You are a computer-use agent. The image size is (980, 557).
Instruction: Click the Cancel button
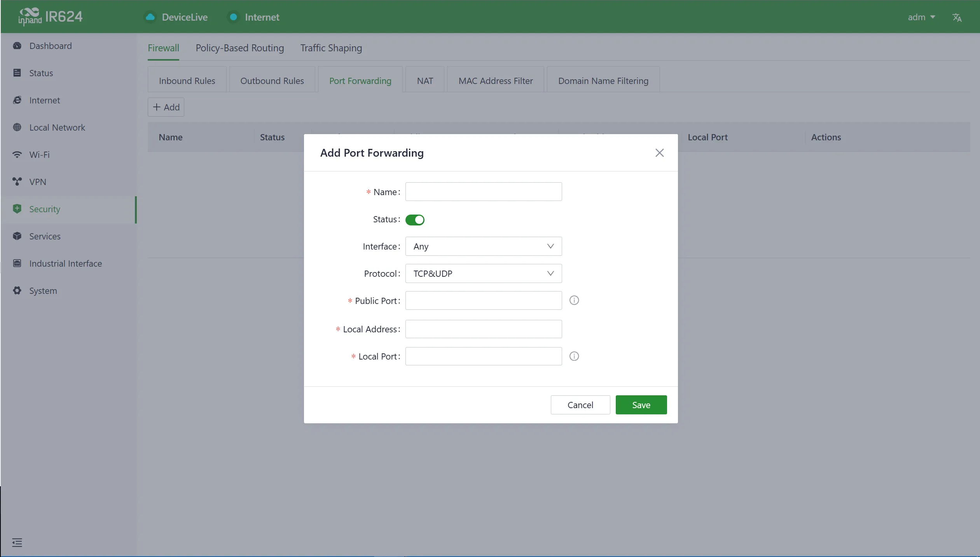[x=580, y=405]
